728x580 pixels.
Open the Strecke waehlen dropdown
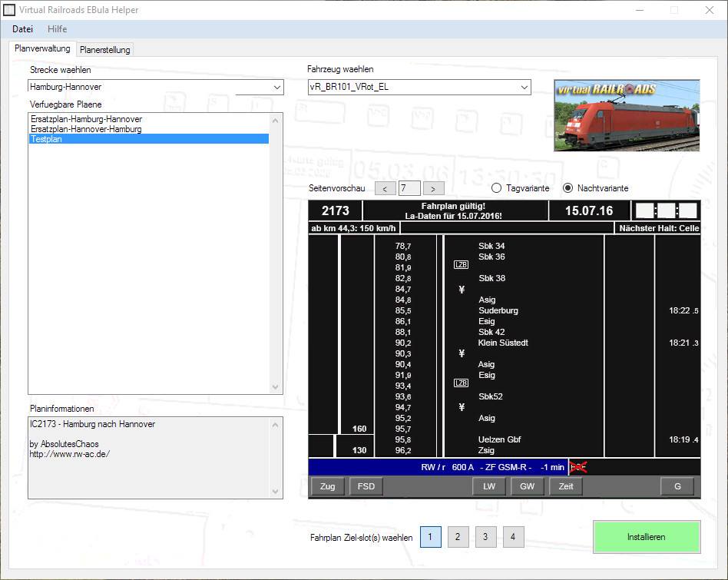277,88
